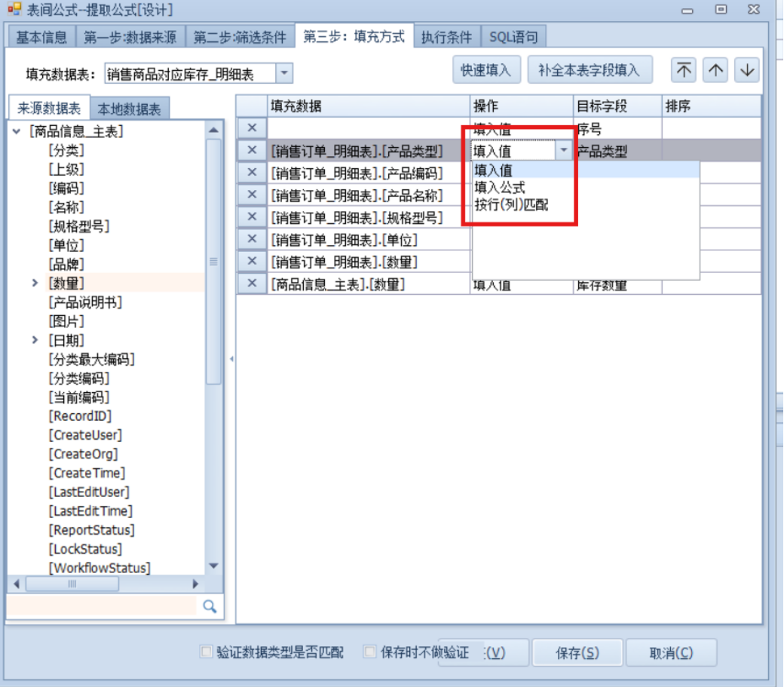Expand the [日期] tree node
The width and height of the screenshot is (784, 687).
click(35, 340)
